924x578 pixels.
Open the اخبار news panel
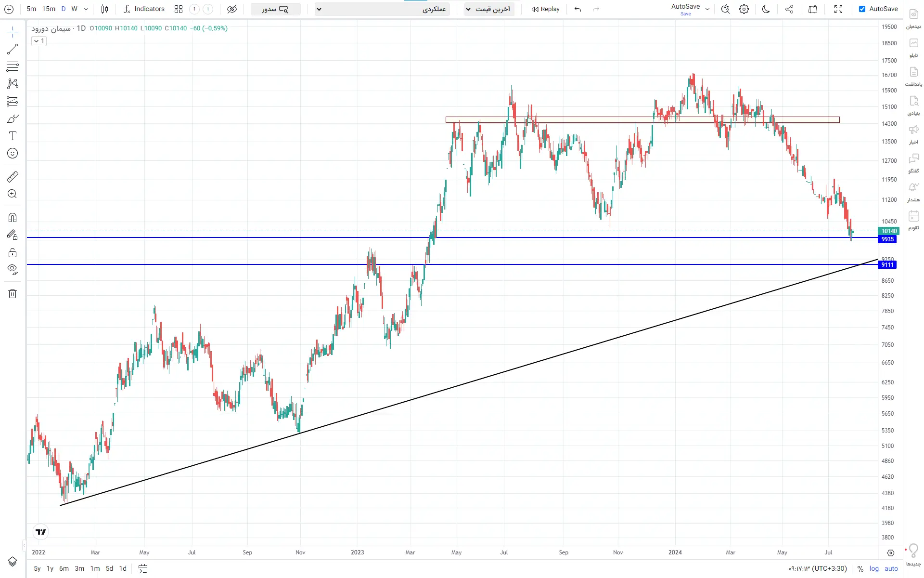pyautogui.click(x=913, y=134)
